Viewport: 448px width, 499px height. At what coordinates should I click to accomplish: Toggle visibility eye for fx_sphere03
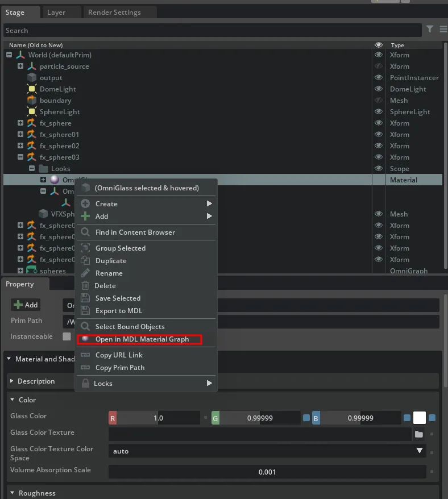[378, 157]
